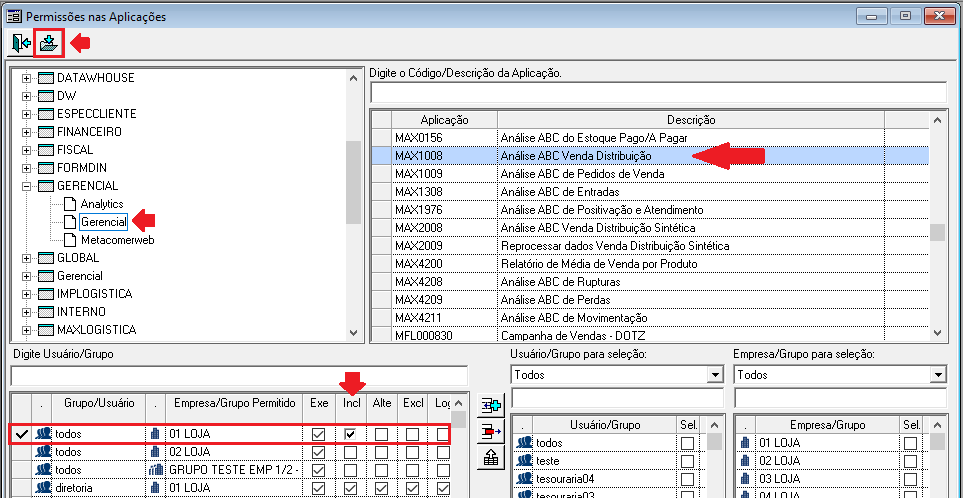This screenshot has height=498, width=963.
Task: Collapse the GERENCIAL tree node
Action: click(x=26, y=185)
